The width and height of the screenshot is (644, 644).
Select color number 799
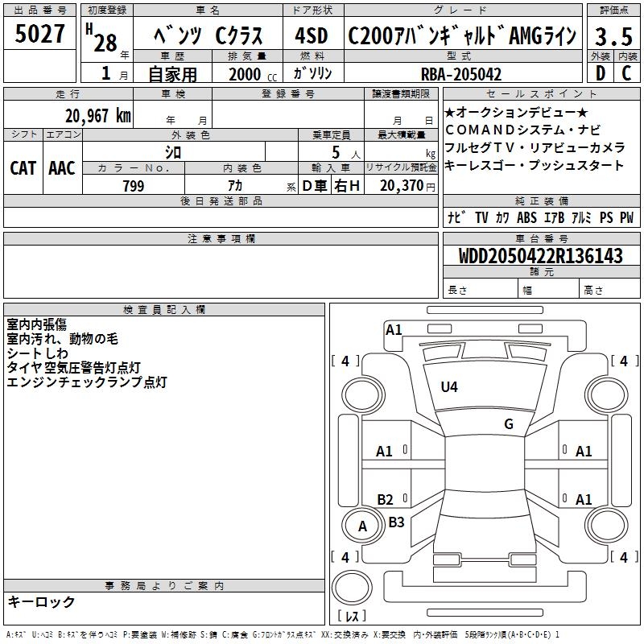coord(134,186)
